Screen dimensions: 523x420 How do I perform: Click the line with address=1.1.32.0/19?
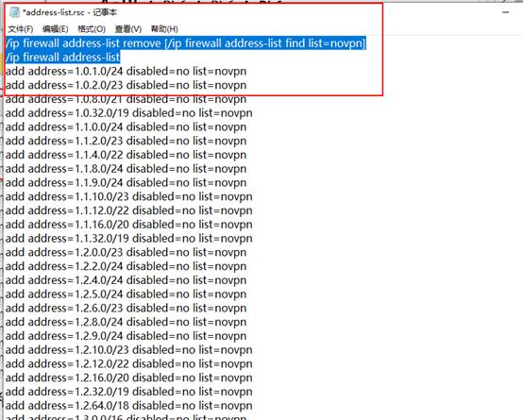pos(128,239)
